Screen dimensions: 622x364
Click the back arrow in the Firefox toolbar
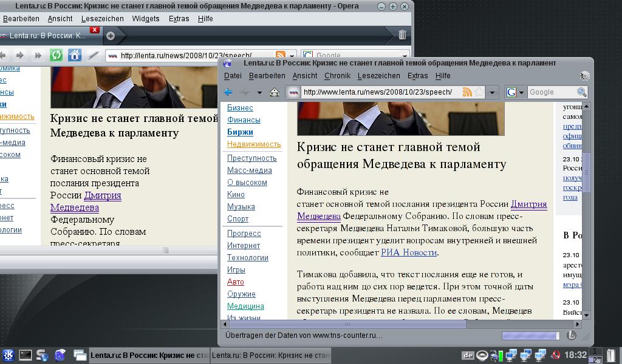click(x=228, y=92)
